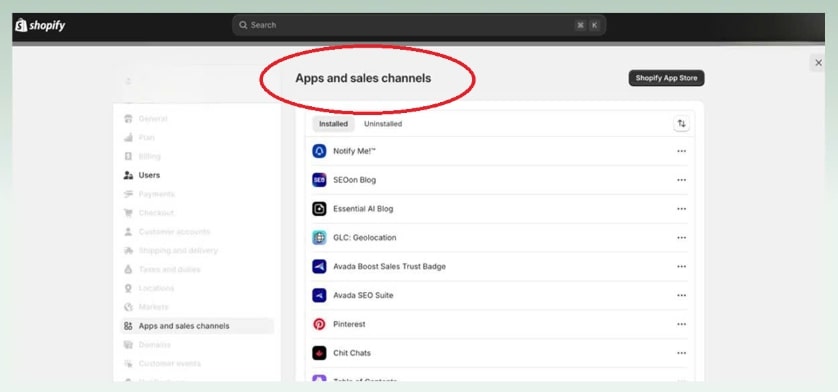The height and width of the screenshot is (392, 838).
Task: Open more options for Avada Boost Sales Trust Badge
Action: coord(681,267)
